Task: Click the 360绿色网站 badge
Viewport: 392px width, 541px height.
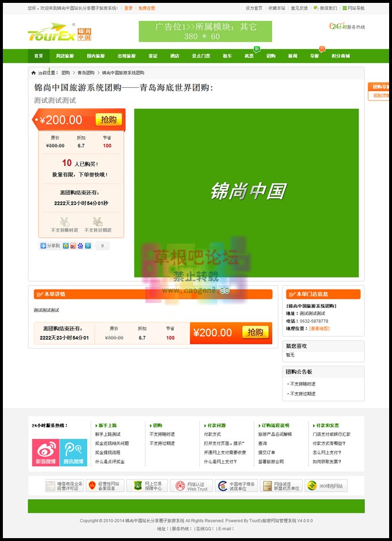Action: (x=326, y=486)
